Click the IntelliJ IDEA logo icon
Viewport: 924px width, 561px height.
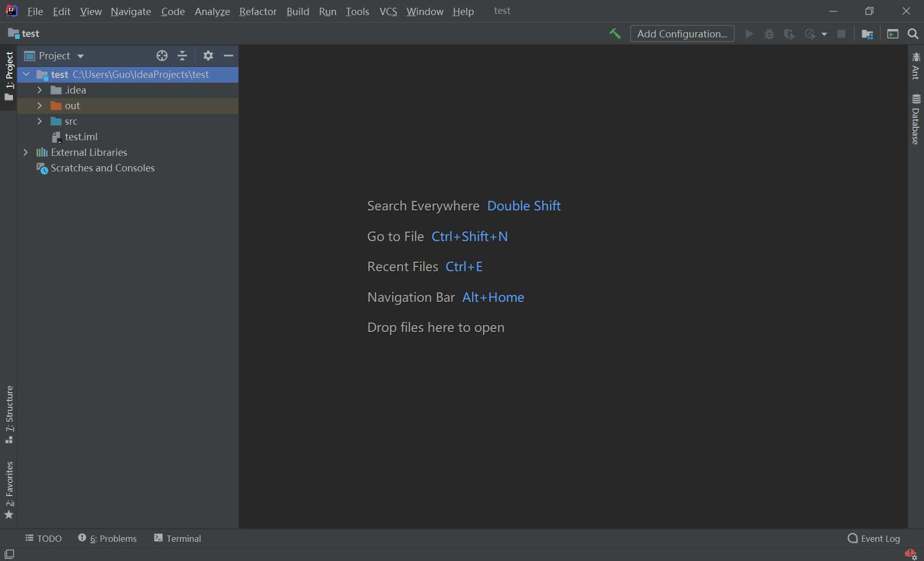(11, 11)
